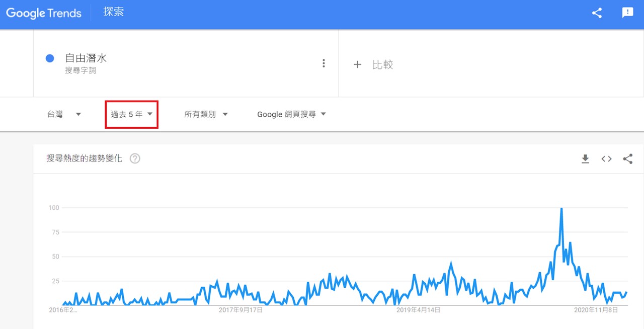Select the 探索 tab in the header
This screenshot has height=329, width=644.
pyautogui.click(x=114, y=12)
